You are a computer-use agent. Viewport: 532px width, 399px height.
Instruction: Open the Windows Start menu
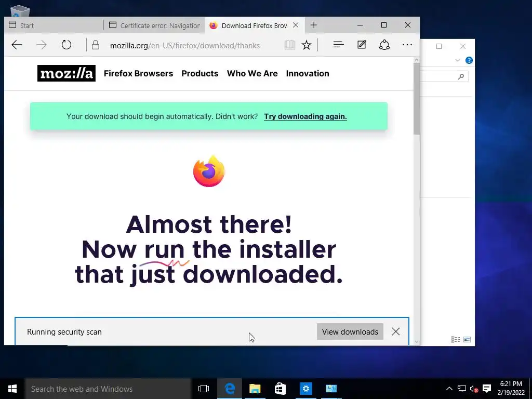tap(12, 389)
